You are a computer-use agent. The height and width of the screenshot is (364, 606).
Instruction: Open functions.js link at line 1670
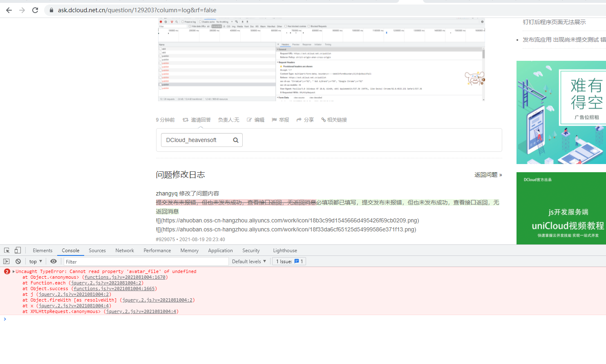click(125, 277)
